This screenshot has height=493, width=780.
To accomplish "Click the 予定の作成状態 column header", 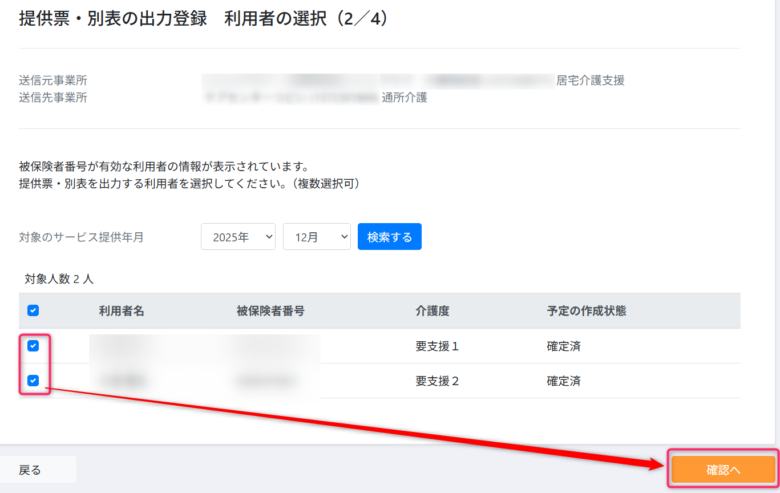I will [587, 311].
